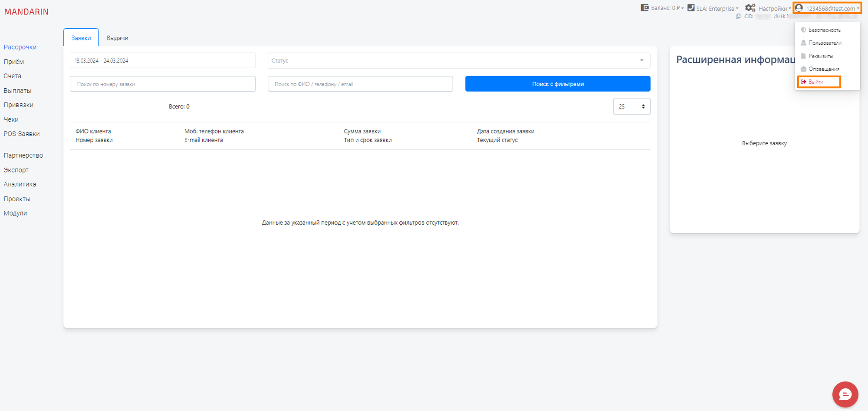Open the red chat support bubble

tap(845, 394)
